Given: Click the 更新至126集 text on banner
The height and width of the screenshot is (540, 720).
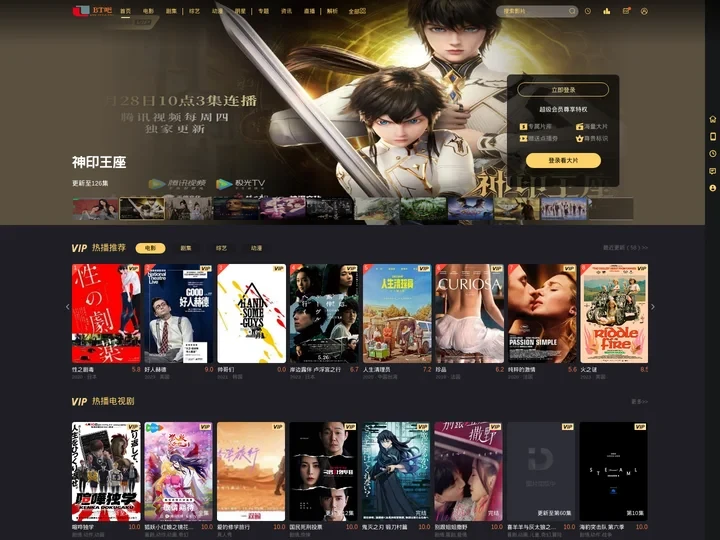Looking at the screenshot, I should (x=90, y=183).
